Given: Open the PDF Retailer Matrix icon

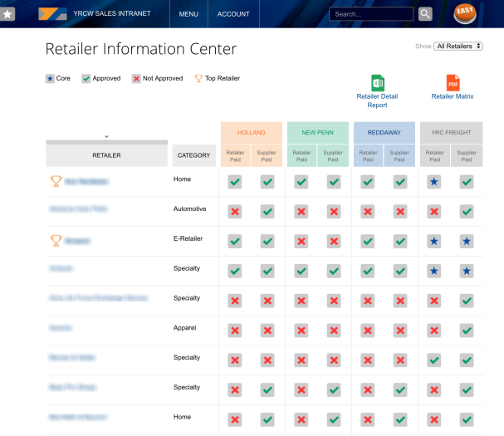Looking at the screenshot, I should click(x=453, y=83).
